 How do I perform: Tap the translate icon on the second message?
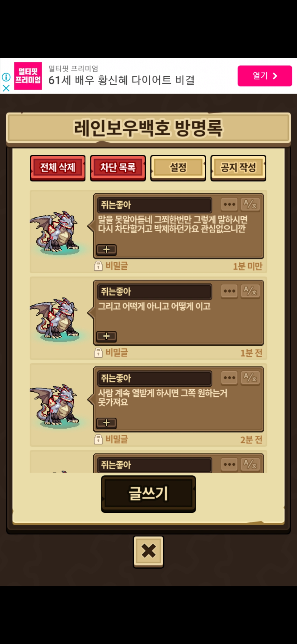(x=250, y=291)
